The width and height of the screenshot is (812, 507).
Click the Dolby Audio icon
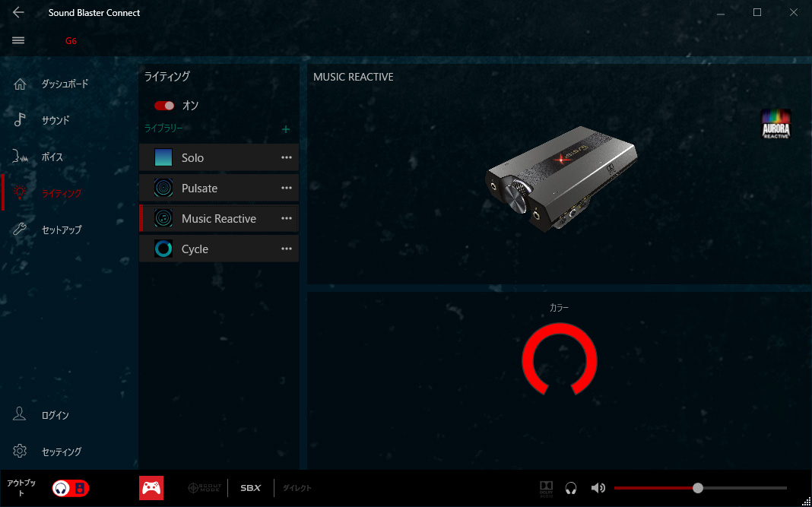547,488
